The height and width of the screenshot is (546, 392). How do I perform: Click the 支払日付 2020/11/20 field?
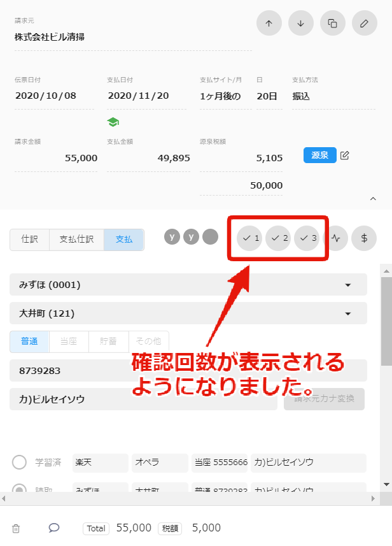point(146,96)
